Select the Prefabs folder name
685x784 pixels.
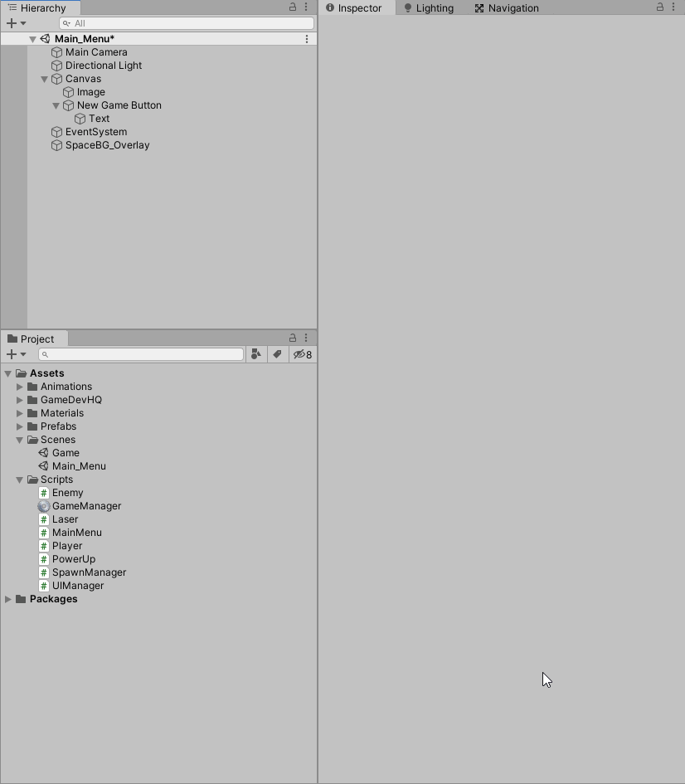58,426
